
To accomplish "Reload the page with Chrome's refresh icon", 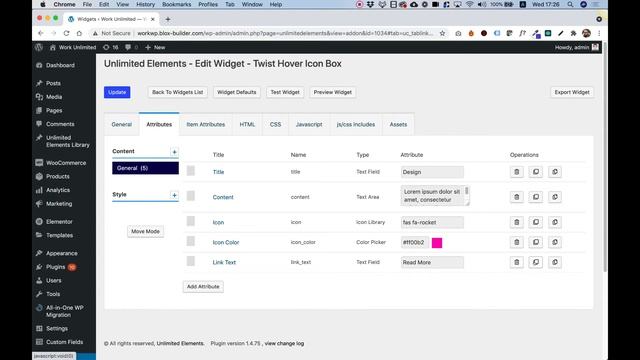I will point(66,33).
